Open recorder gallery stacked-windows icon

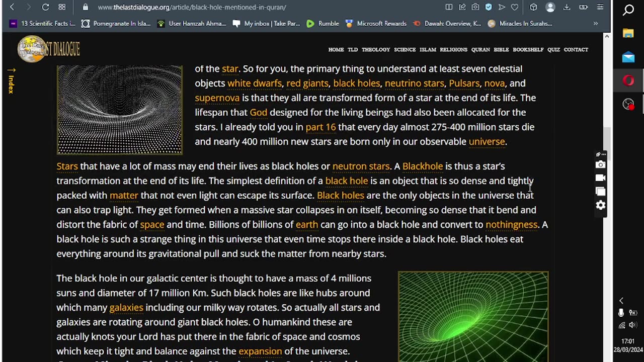tap(601, 191)
